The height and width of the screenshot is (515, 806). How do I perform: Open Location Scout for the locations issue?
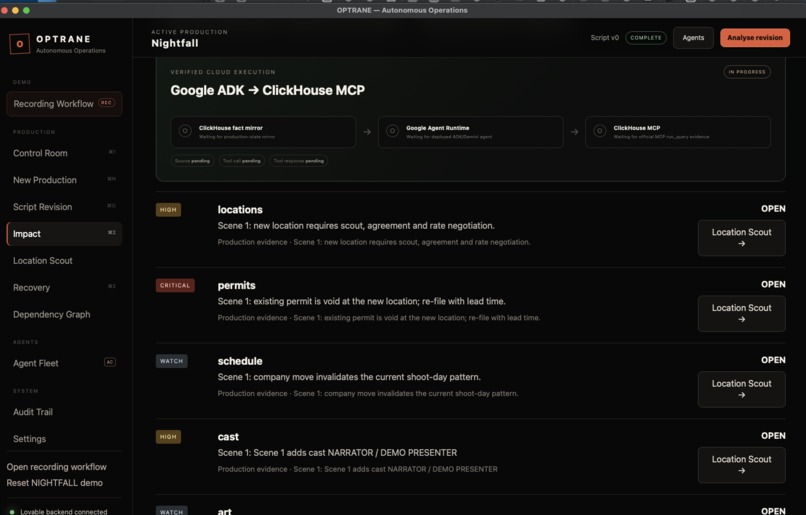[x=741, y=237]
